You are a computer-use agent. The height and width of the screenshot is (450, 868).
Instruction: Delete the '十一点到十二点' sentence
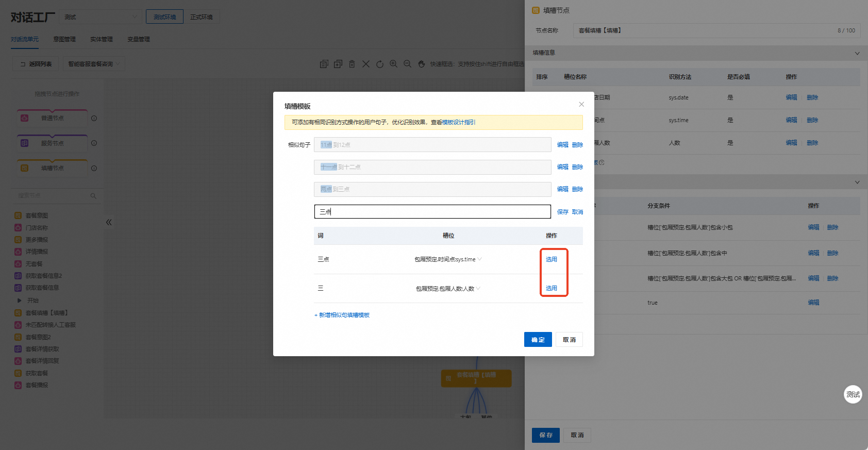[577, 167]
